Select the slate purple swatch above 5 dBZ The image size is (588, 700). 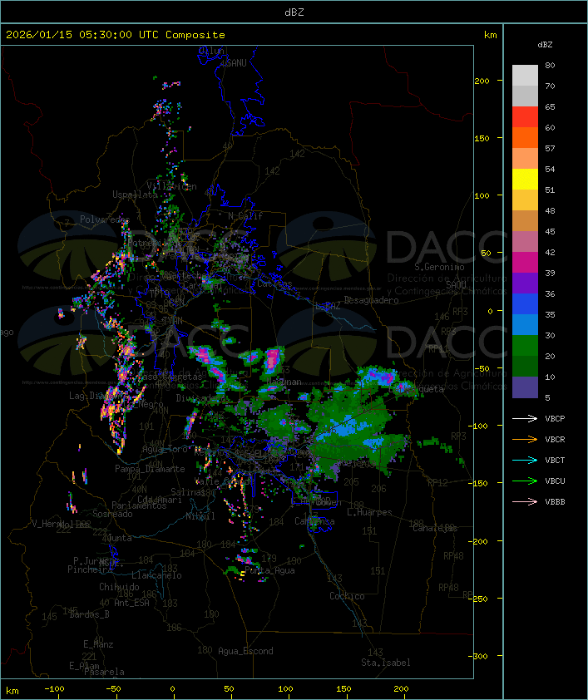pyautogui.click(x=525, y=387)
